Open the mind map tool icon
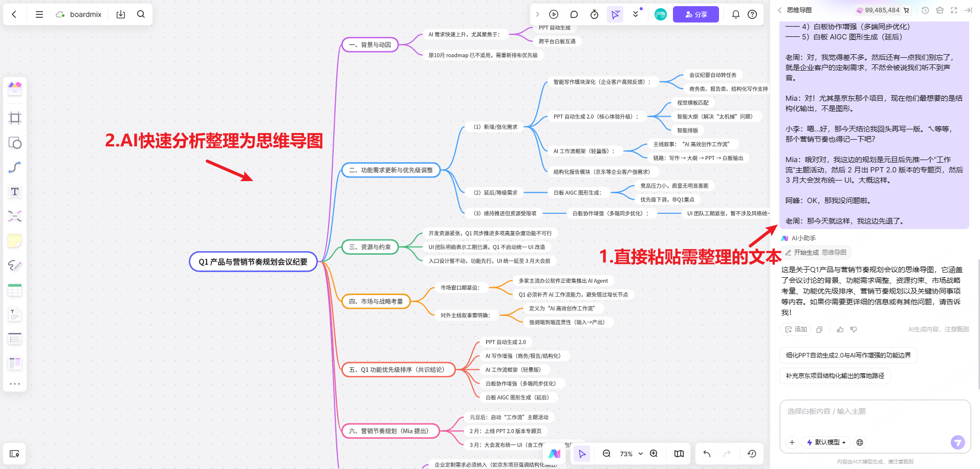This screenshot has height=469, width=980. (15, 216)
